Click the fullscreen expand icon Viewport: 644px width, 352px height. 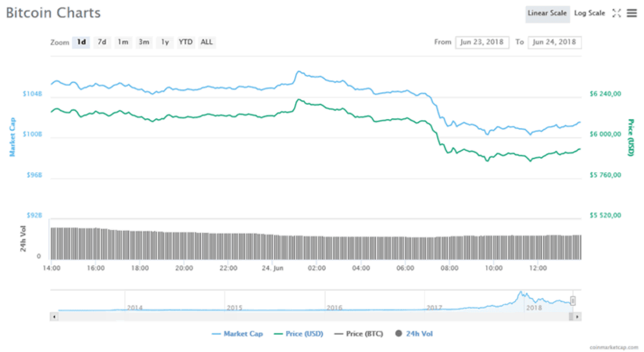[616, 13]
